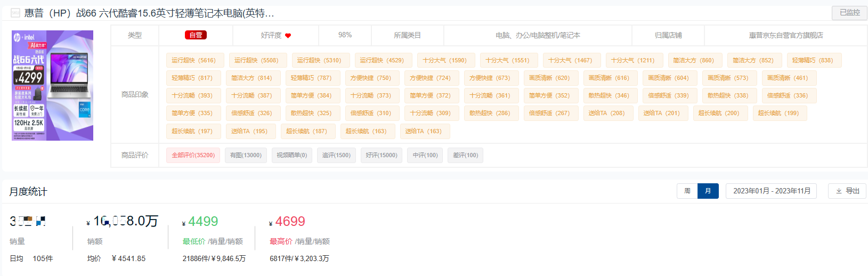Click the 98% rating value
868x276 pixels.
345,35
